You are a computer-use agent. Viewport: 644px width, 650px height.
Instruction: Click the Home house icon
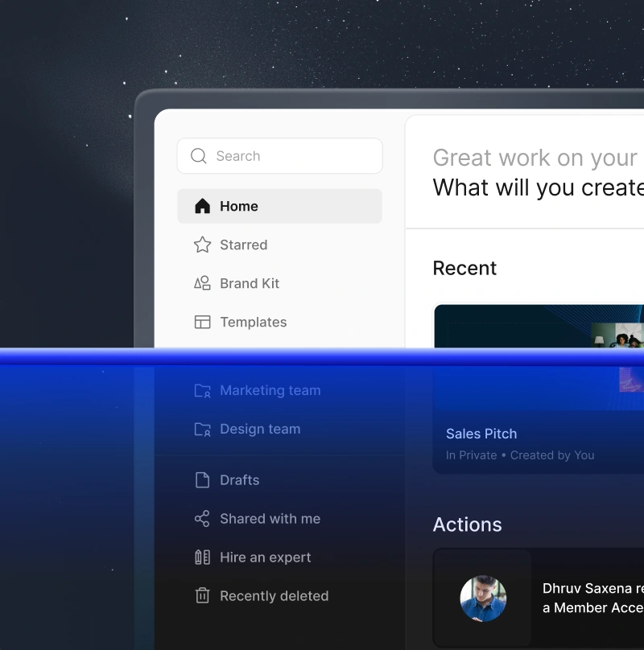(203, 206)
